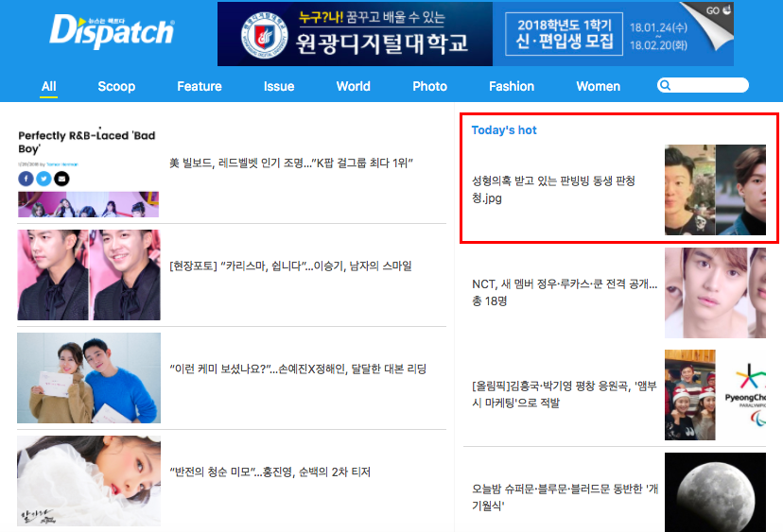Open the Women tab
The width and height of the screenshot is (783, 532).
pos(598,86)
